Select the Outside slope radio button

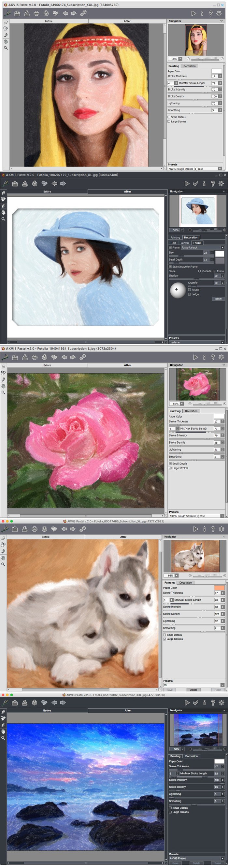pos(199,271)
